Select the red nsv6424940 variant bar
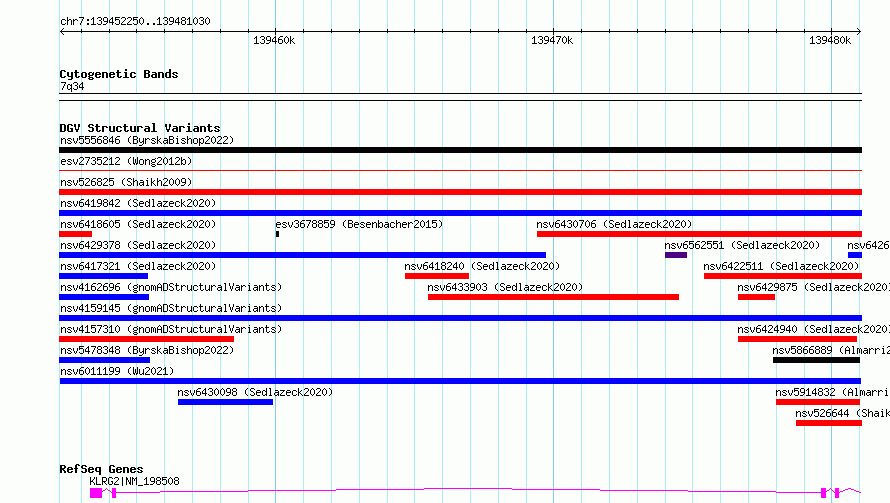Screen dimensions: 890x503 tap(797, 339)
